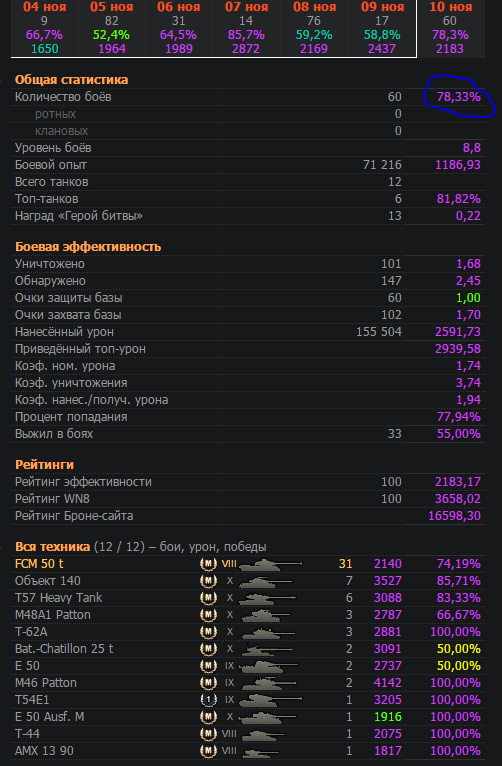Select the 06 ноя date tab
This screenshot has height=766, width=502.
[x=179, y=28]
